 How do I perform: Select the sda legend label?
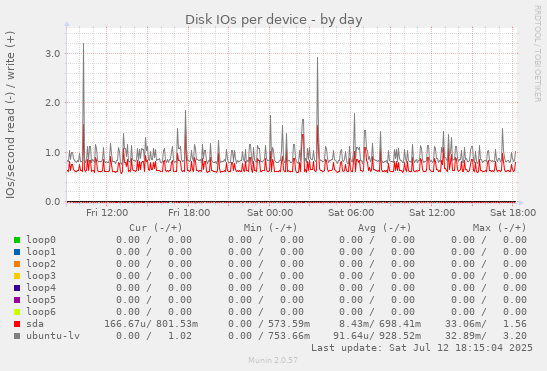[x=35, y=324]
